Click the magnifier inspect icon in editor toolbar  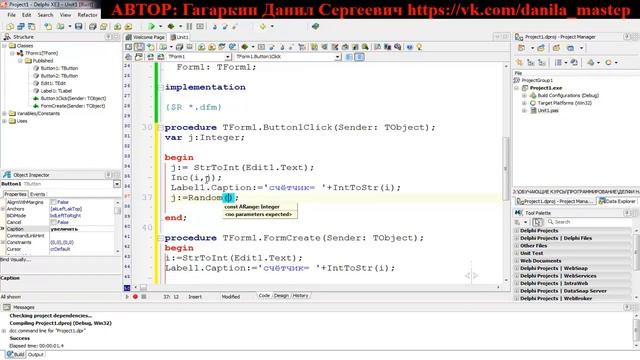pyautogui.click(x=365, y=47)
